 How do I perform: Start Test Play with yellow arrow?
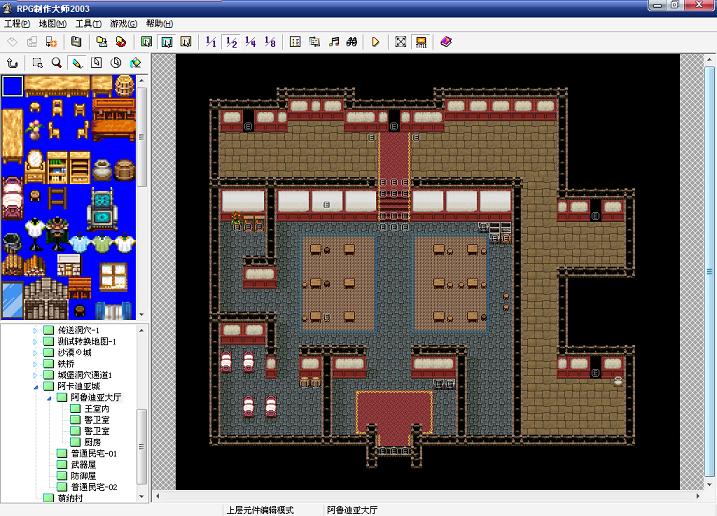375,42
